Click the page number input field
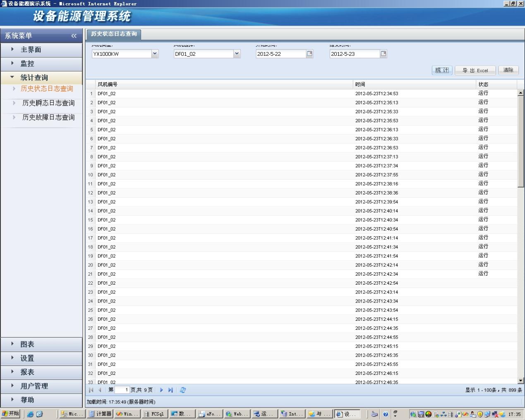525x420 pixels. coord(122,390)
